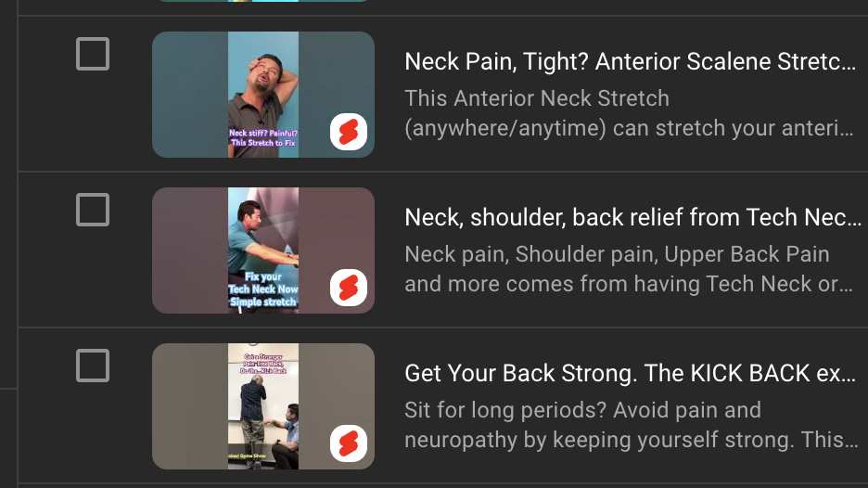Open the whiteboard Kick Back exercise thumbnail
The height and width of the screenshot is (488, 868).
263,406
